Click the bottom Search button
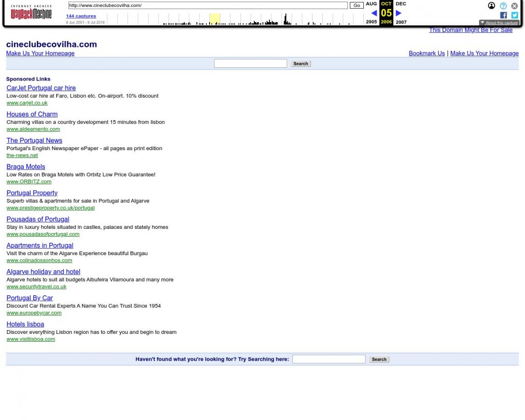Viewport: 525px width, 420px height. (x=379, y=359)
